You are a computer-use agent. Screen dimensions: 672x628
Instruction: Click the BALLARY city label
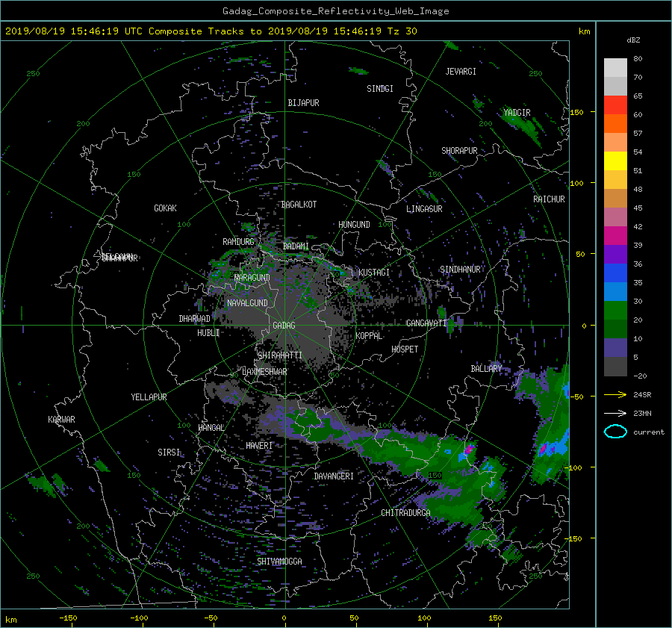486,369
